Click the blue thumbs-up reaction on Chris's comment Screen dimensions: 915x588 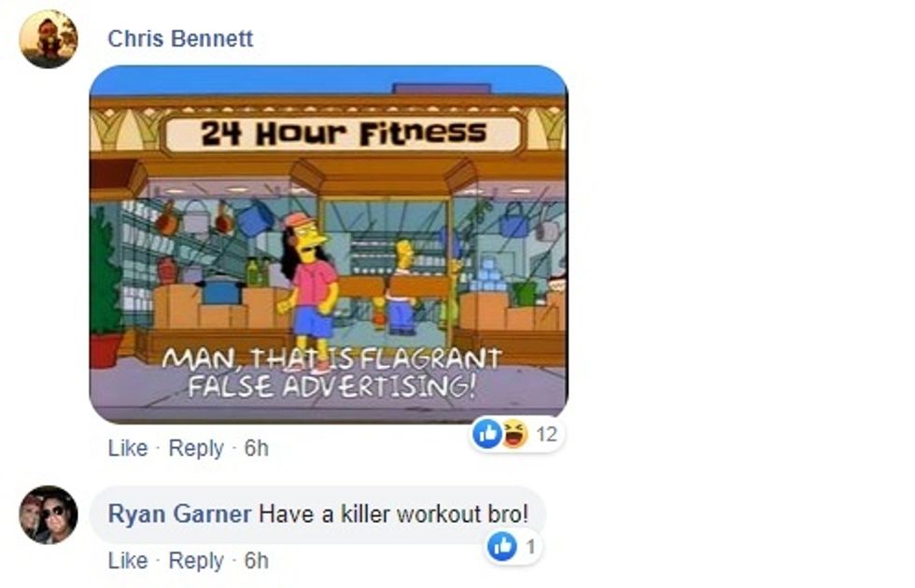point(487,433)
